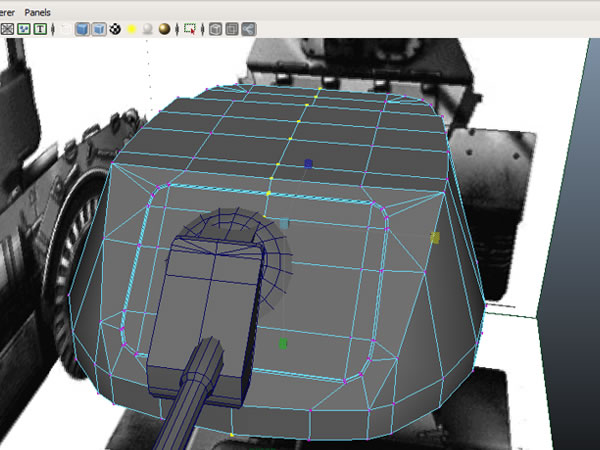Toggle the Safe Title 'T' icon

[x=40, y=29]
